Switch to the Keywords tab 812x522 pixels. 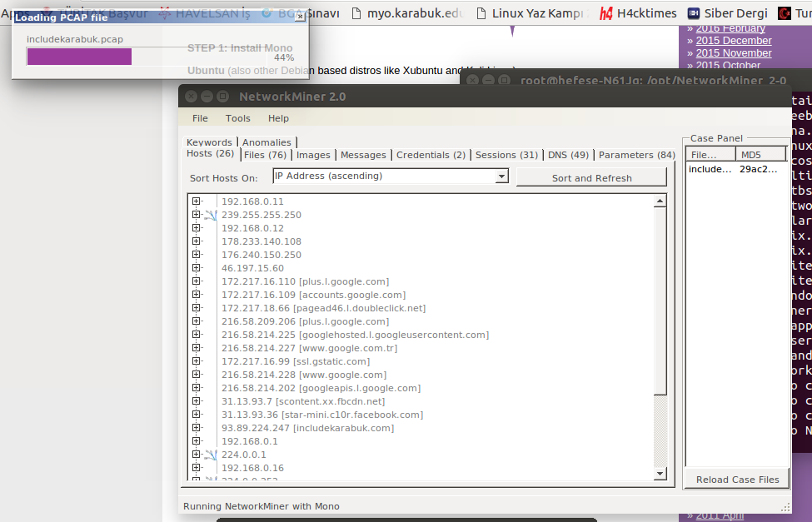(209, 142)
